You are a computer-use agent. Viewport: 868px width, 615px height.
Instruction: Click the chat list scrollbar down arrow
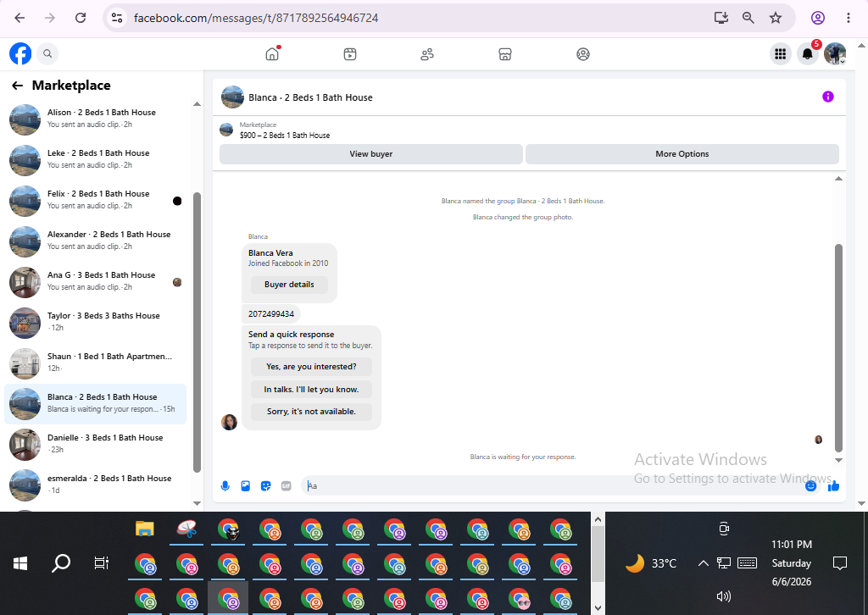tap(197, 502)
